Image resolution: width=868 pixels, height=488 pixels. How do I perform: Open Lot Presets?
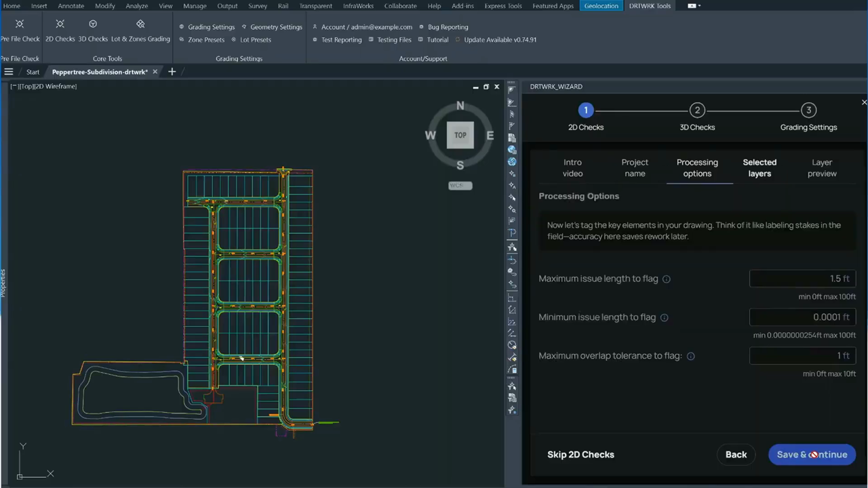(x=251, y=39)
